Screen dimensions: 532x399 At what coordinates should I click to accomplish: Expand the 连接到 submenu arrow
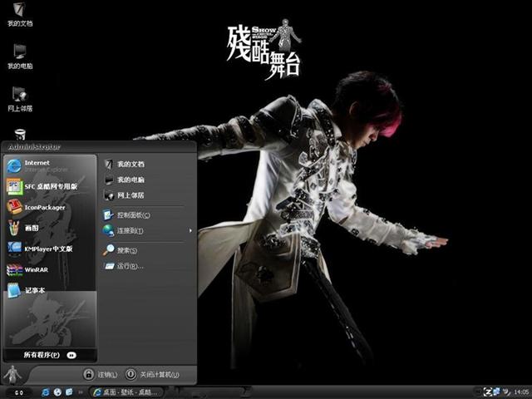[190, 231]
